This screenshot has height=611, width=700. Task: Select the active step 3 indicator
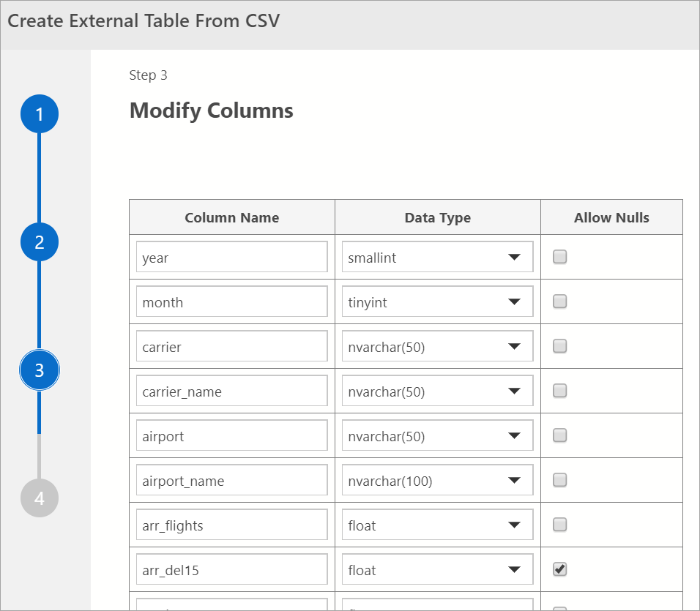click(x=39, y=370)
